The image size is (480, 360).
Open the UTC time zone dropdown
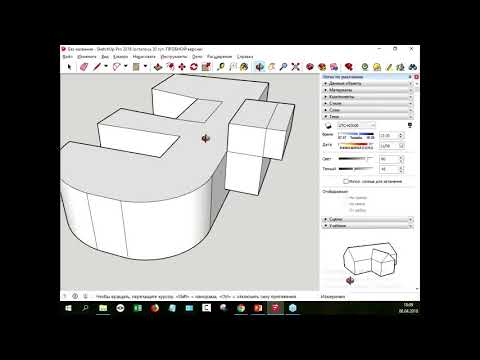[356, 125]
